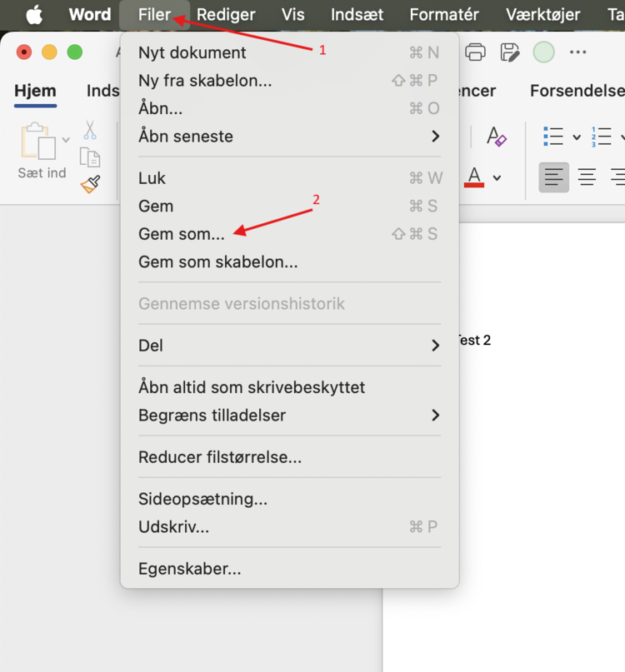Select the Format Painter brush icon
The width and height of the screenshot is (625, 672).
pos(90,184)
